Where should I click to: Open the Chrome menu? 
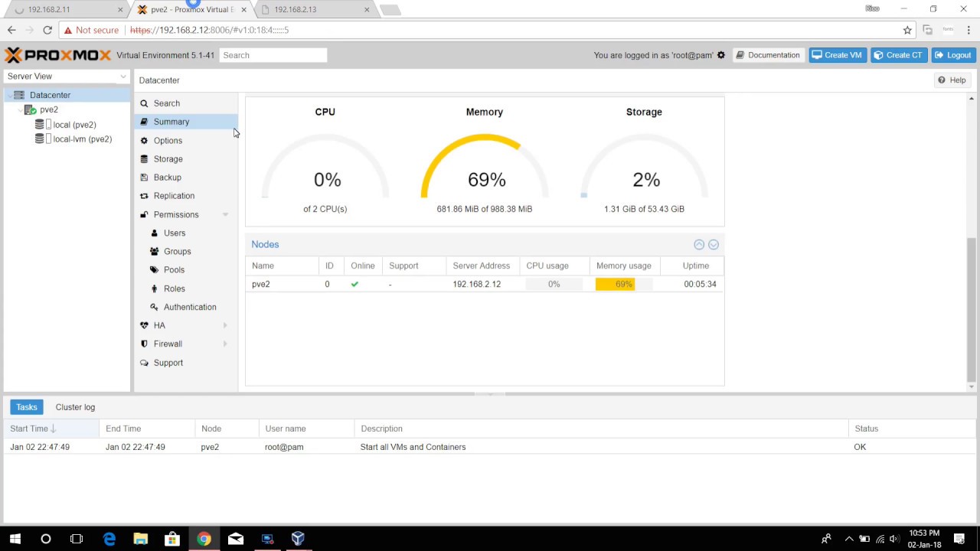(x=969, y=30)
